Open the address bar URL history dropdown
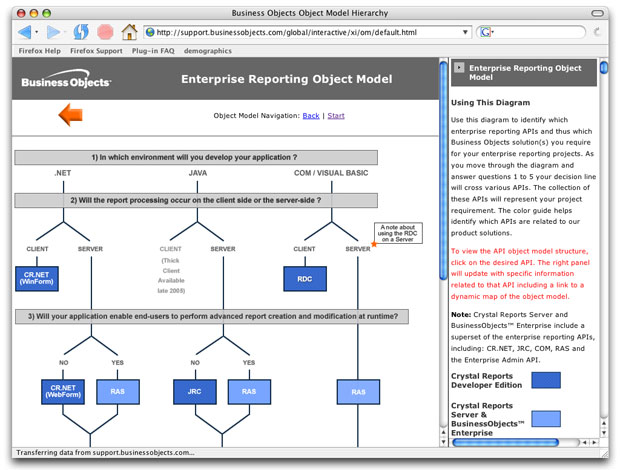Screen dimensions: 620x470 465,32
